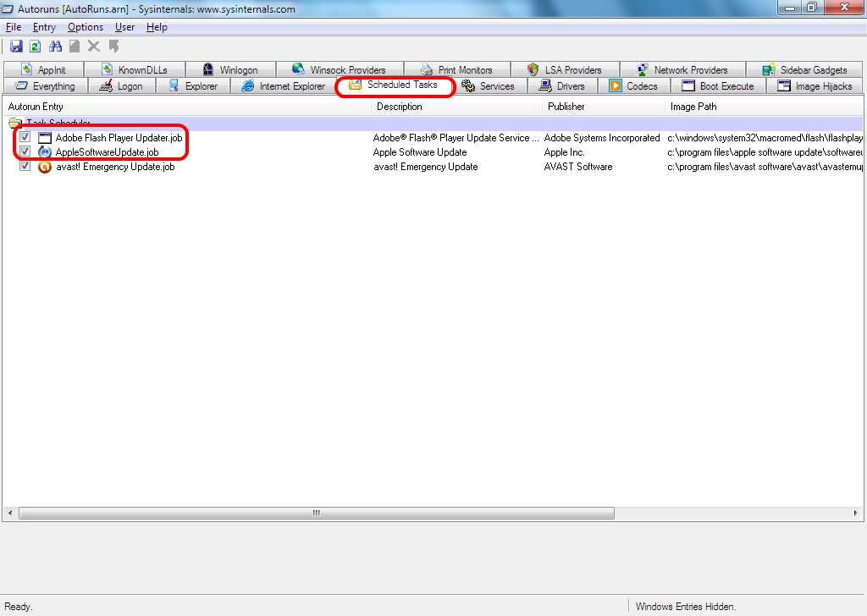Click the Refresh toolbar icon
Viewport: 867px width, 616px height.
pos(35,47)
